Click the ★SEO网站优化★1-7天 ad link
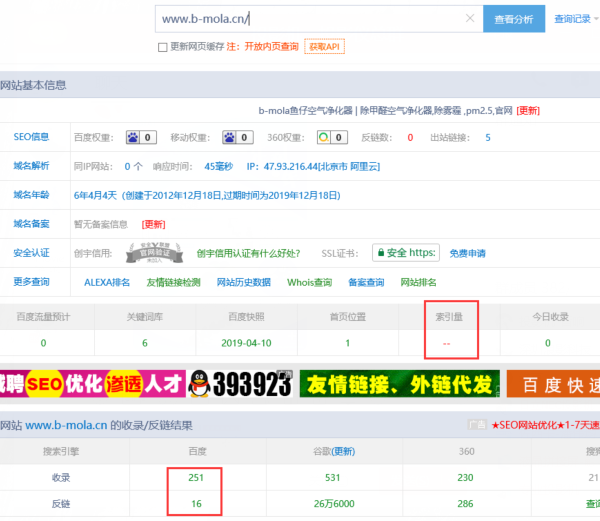The height and width of the screenshot is (521, 600). (545, 425)
